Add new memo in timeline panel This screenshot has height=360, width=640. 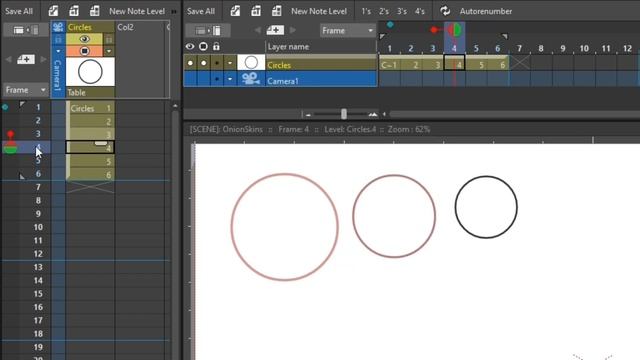(x=275, y=30)
